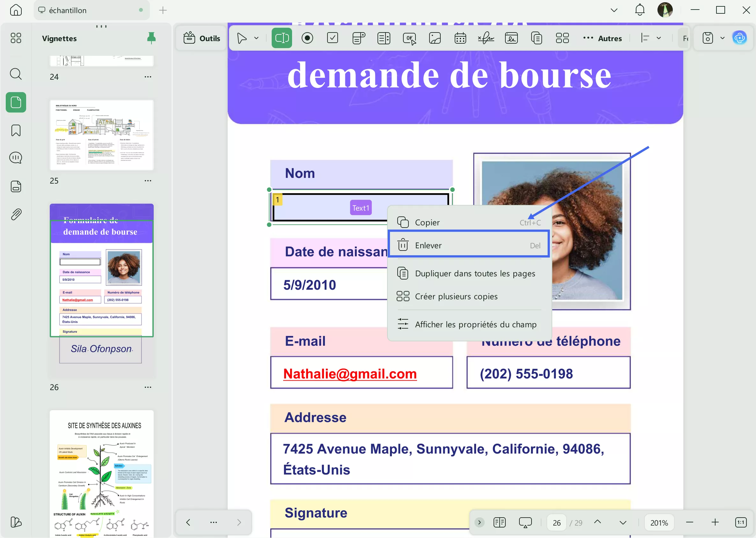Select the text field tool (currently active)
This screenshot has width=756, height=538.
pyautogui.click(x=281, y=38)
